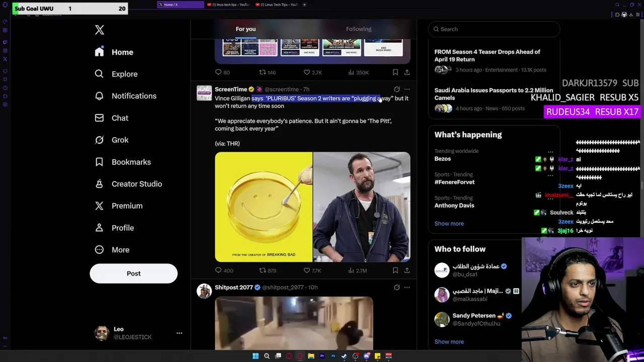Repost the post with 146 reposts
The image size is (644, 362).
pyautogui.click(x=267, y=72)
